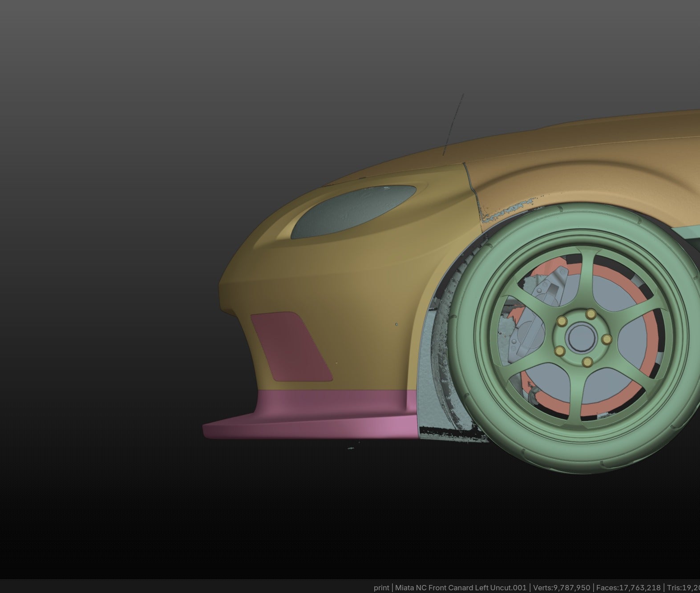Click the 'Verts:9,787,950' status entry
The height and width of the screenshot is (593, 700).
[561, 588]
